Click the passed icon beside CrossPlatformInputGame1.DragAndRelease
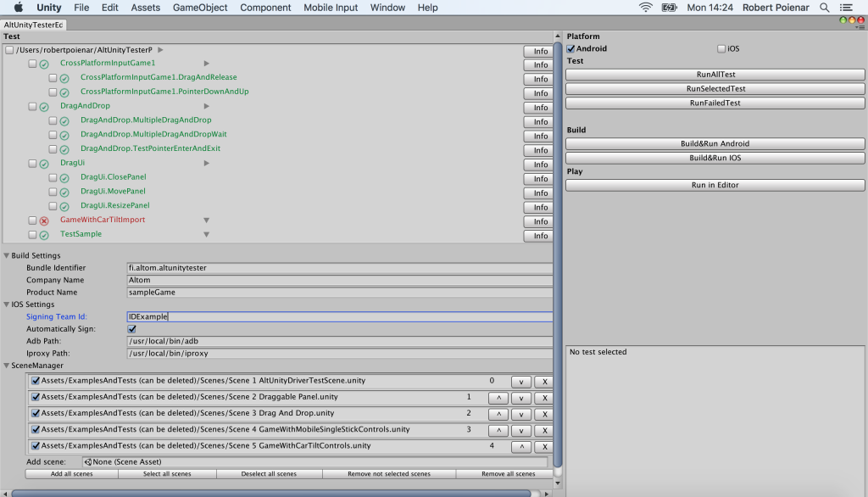Viewport: 868px width, 497px height. tap(64, 78)
